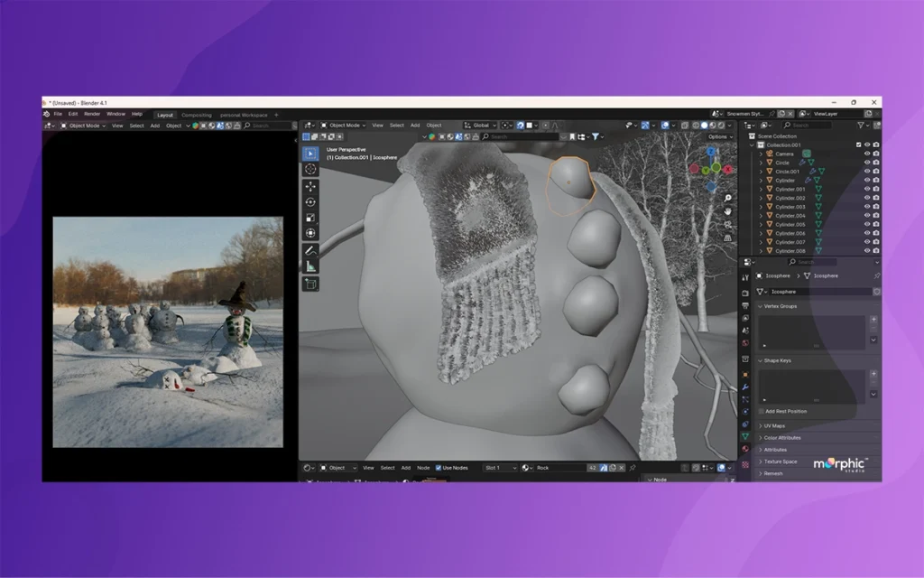Switch to Compositing workspace tab
Viewport: 924px width, 578px height.
click(x=196, y=115)
